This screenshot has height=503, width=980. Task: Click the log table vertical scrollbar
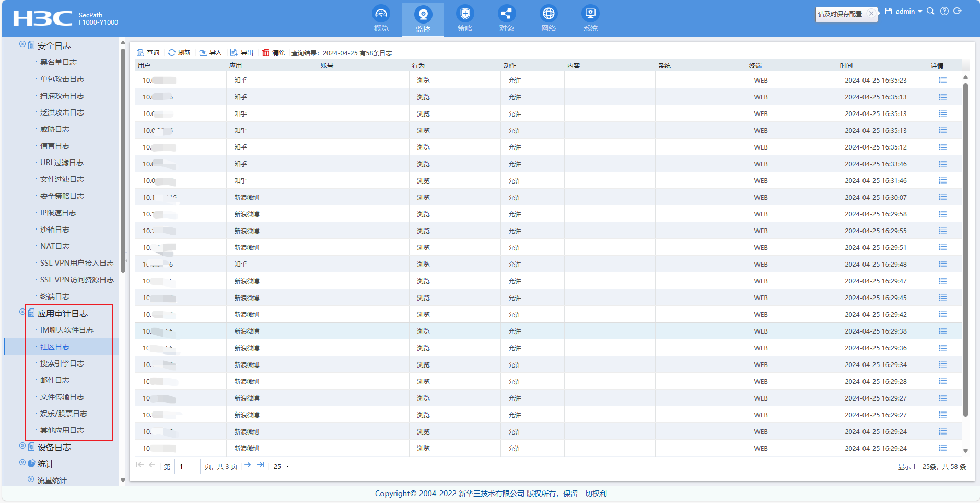(965, 250)
